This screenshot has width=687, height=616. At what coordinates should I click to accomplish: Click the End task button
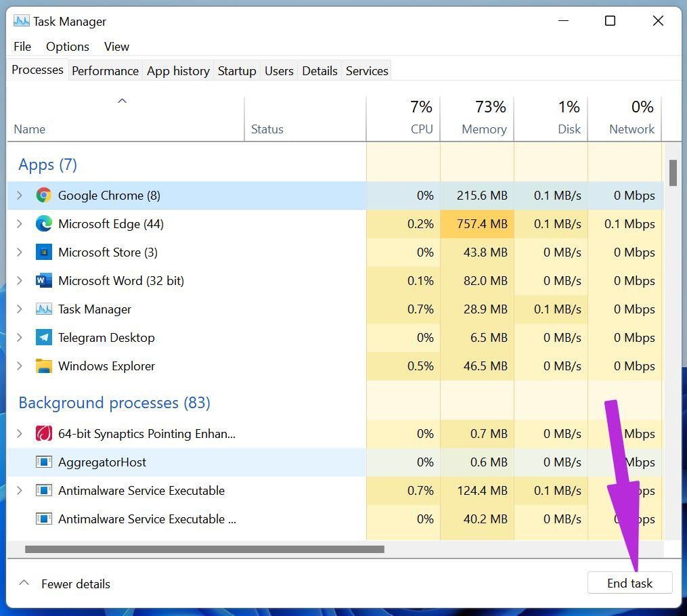pos(629,583)
